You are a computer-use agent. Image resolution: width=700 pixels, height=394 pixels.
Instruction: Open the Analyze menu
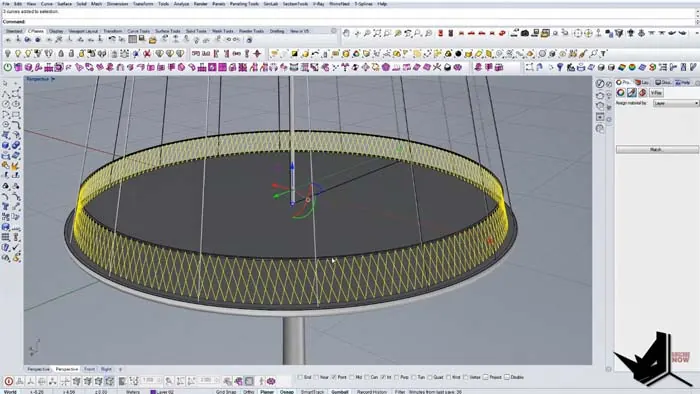click(181, 4)
